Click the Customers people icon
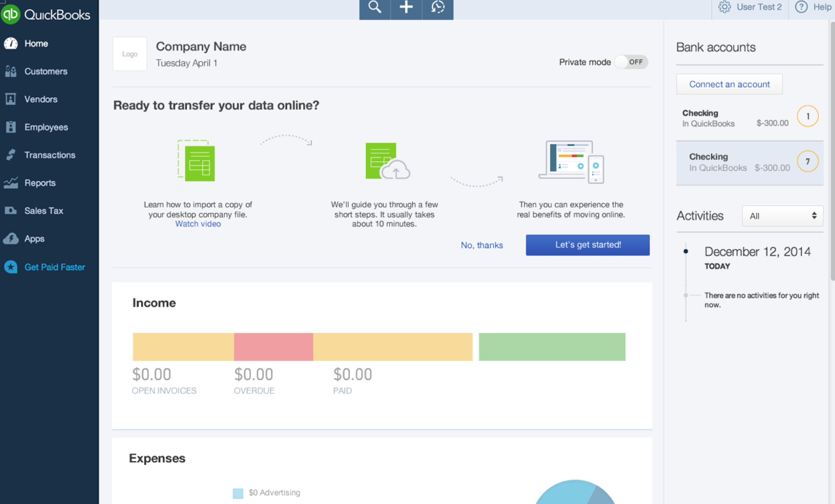The width and height of the screenshot is (835, 504). pyautogui.click(x=11, y=71)
